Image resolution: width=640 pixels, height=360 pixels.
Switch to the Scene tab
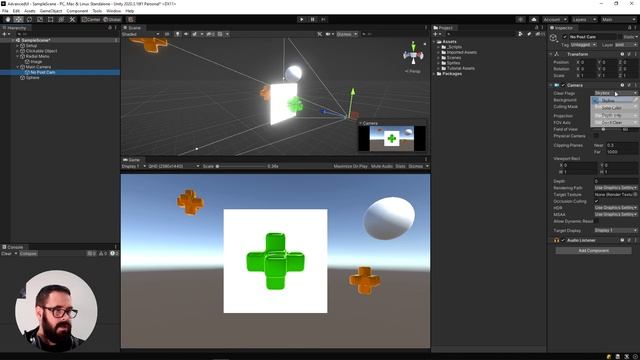tap(132, 28)
